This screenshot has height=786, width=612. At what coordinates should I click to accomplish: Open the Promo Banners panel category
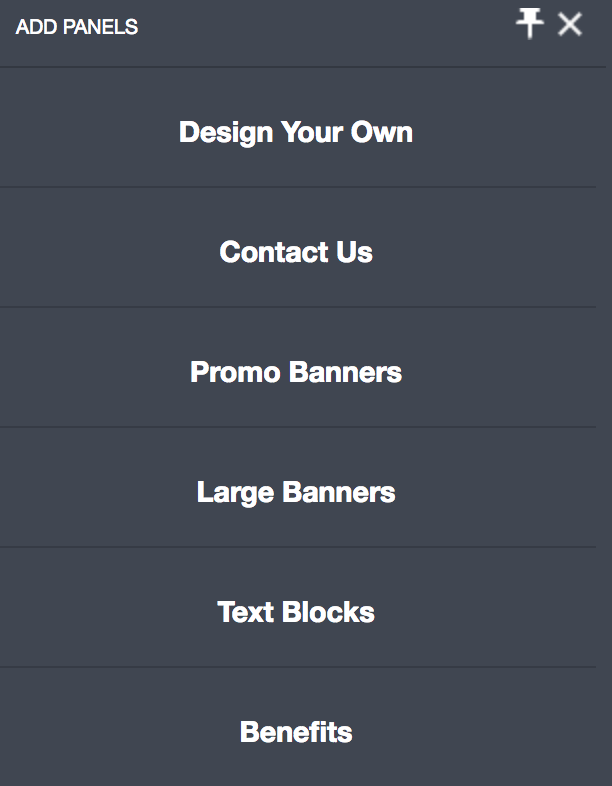[x=296, y=372]
